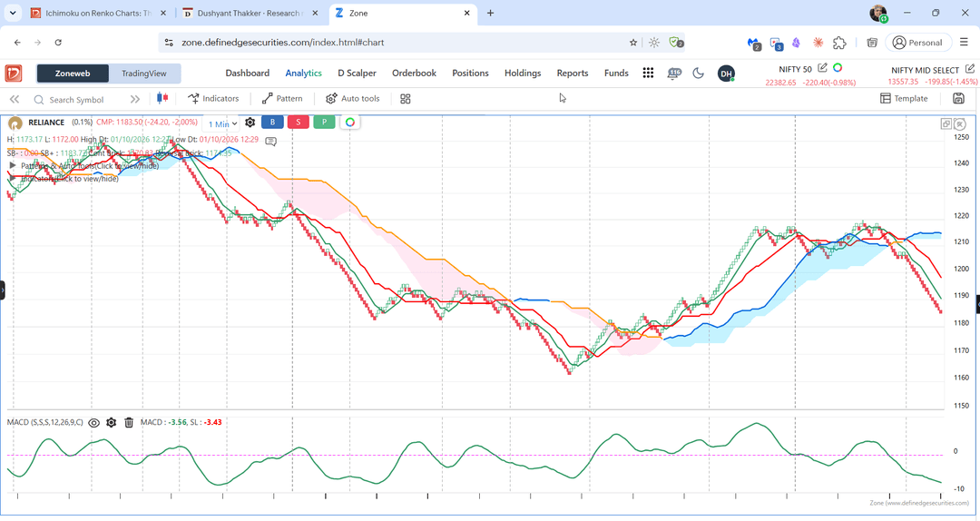
Task: Open the browser hamburger menu
Action: pyautogui.click(x=963, y=43)
